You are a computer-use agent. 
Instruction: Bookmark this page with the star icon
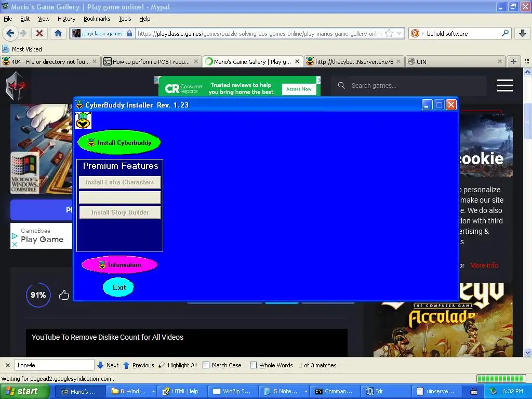[390, 33]
